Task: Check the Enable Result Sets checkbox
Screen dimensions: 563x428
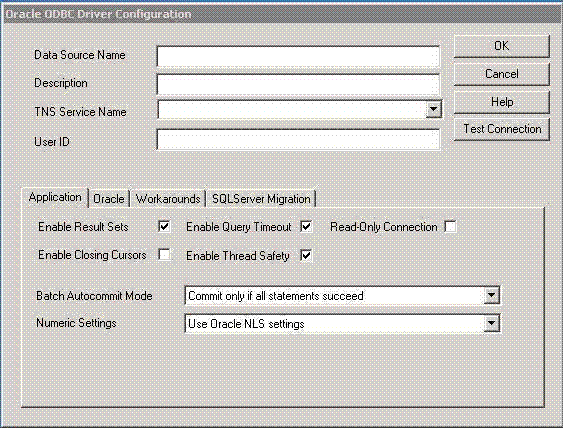Action: [164, 227]
